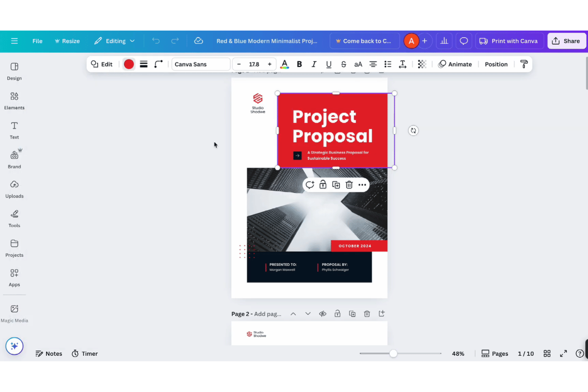Click the redo arrow
This screenshot has height=392, width=588.
click(x=175, y=41)
